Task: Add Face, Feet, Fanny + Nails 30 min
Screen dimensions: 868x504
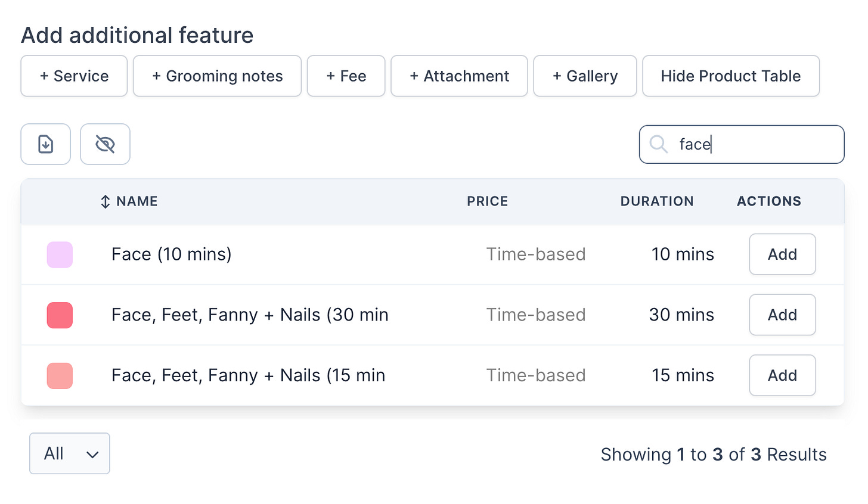Action: [782, 315]
